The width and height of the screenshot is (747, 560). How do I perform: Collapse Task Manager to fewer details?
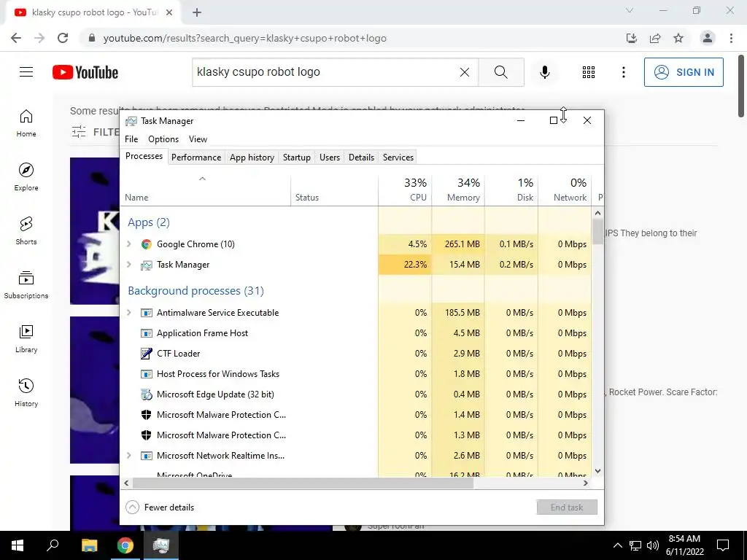pos(160,507)
